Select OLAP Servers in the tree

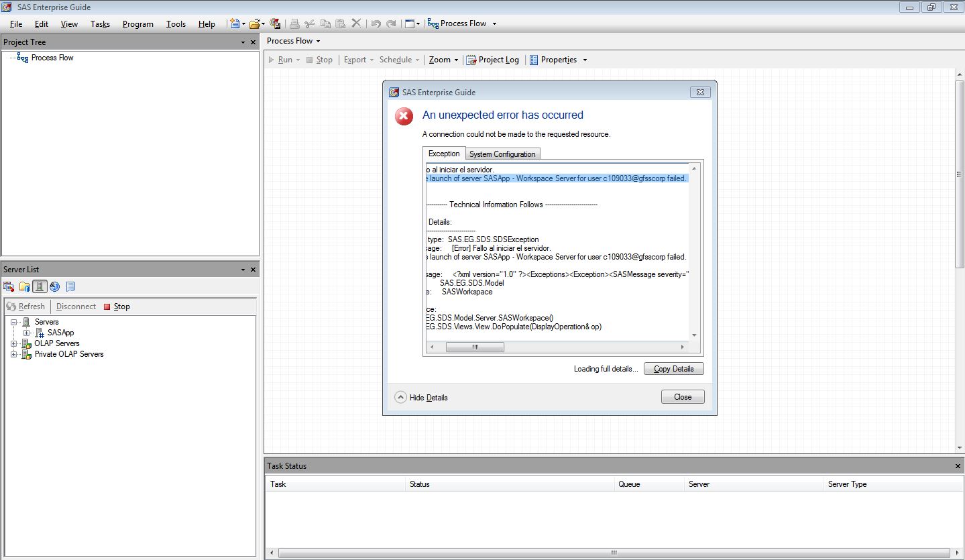tap(57, 343)
